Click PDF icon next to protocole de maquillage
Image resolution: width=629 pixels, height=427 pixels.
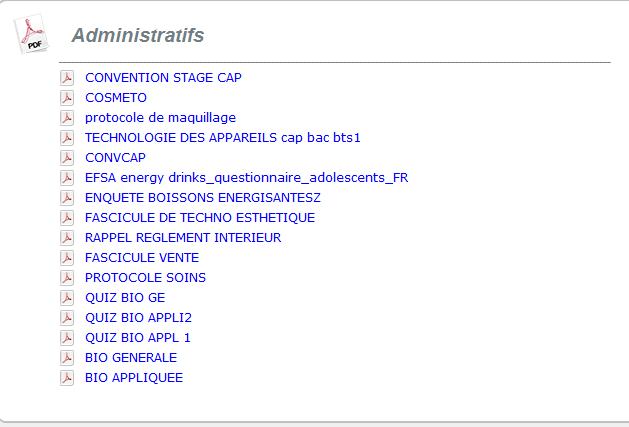68,118
